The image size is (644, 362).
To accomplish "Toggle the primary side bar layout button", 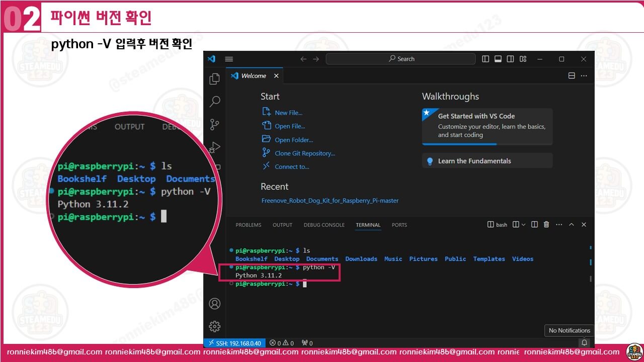I will coord(486,59).
